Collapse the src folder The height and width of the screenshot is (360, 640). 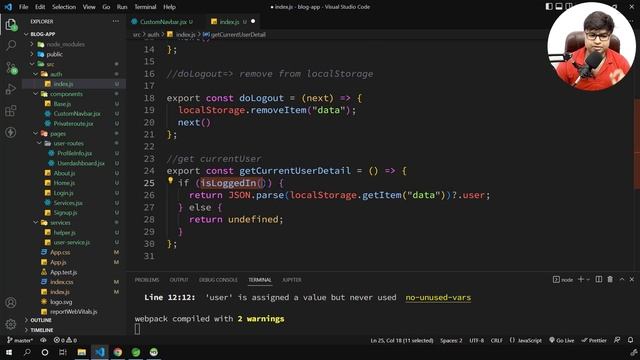click(50, 64)
